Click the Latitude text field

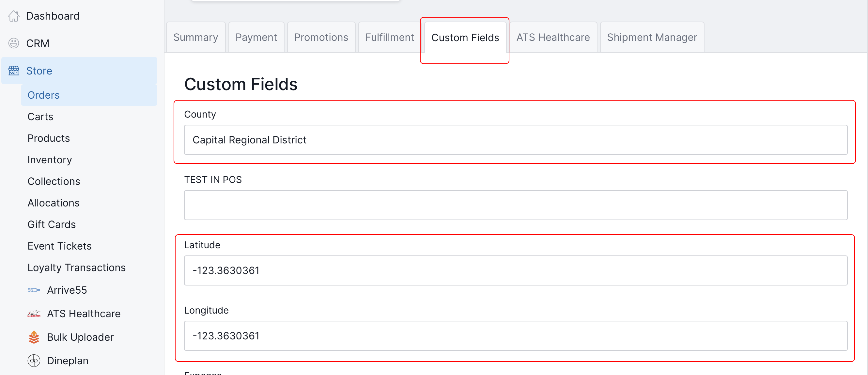click(x=516, y=270)
